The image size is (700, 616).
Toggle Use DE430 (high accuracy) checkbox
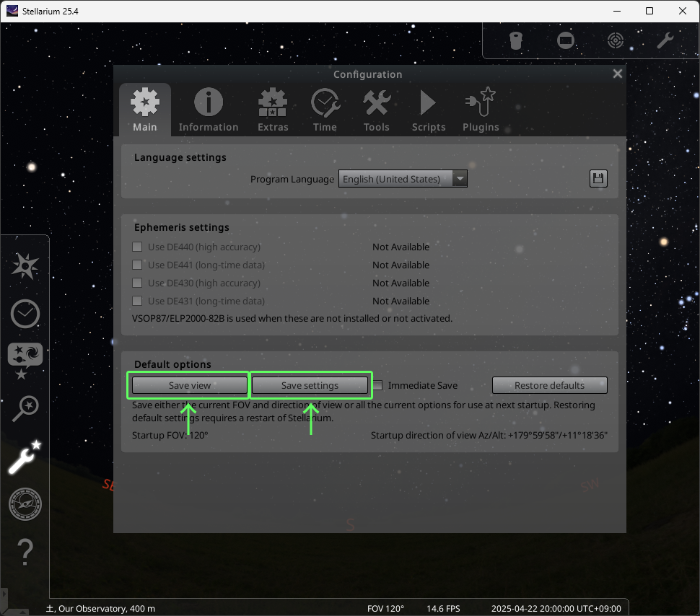coord(138,283)
